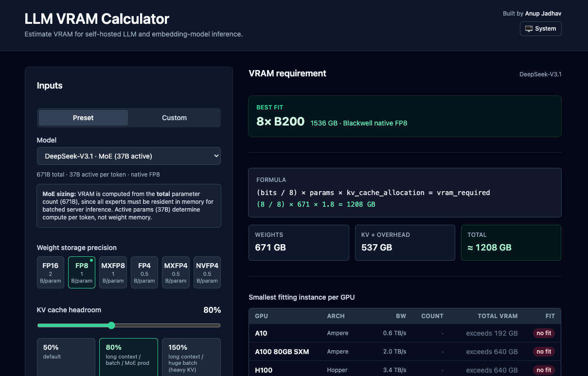The image size is (588, 376).
Task: Open the Anup Jadhav author link
Action: 543,14
